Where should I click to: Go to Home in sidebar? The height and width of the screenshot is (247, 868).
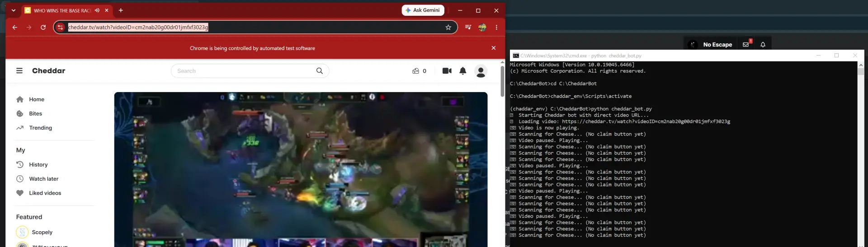click(37, 99)
